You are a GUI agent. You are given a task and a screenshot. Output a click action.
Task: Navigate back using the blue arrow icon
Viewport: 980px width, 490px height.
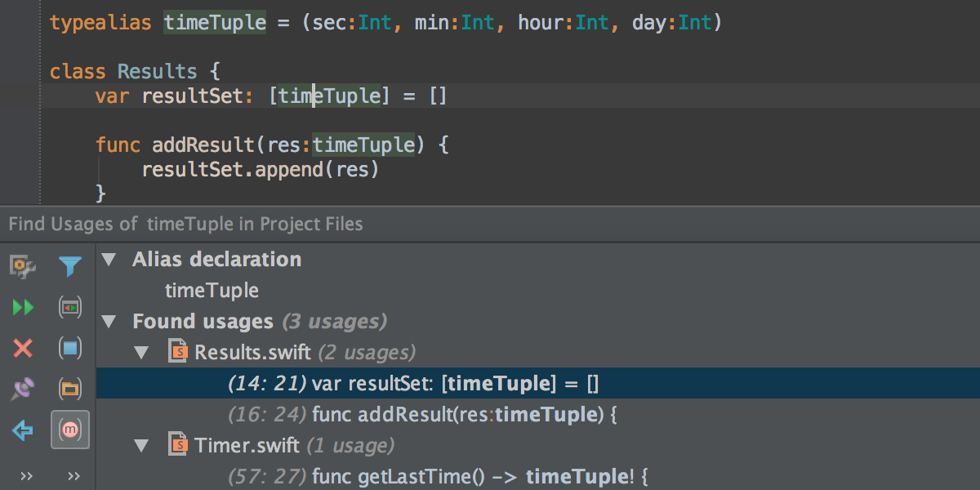22,429
